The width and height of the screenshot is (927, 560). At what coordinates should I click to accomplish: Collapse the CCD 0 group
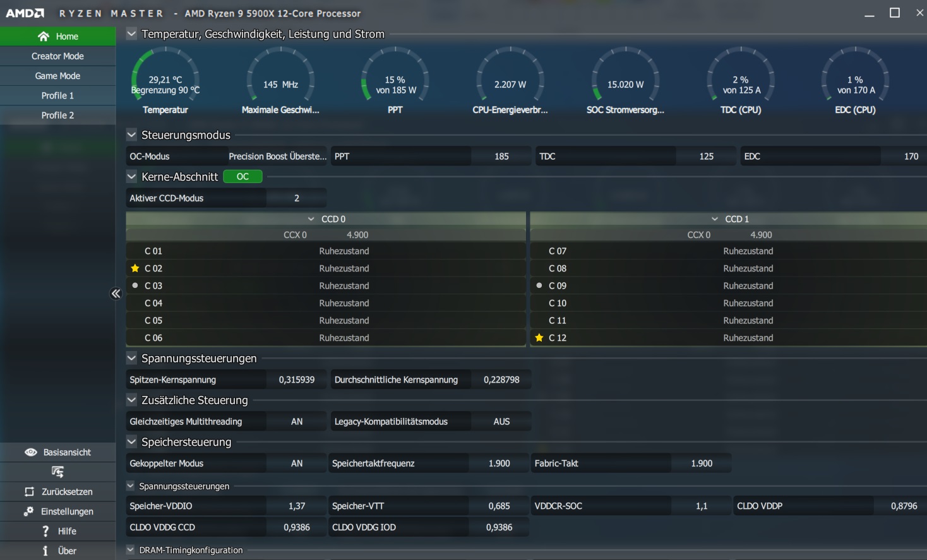point(311,219)
